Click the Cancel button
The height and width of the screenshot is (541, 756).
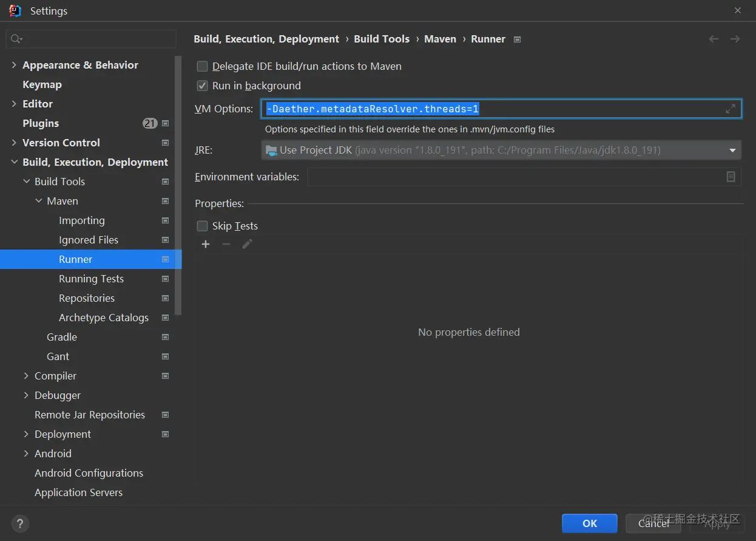point(653,523)
